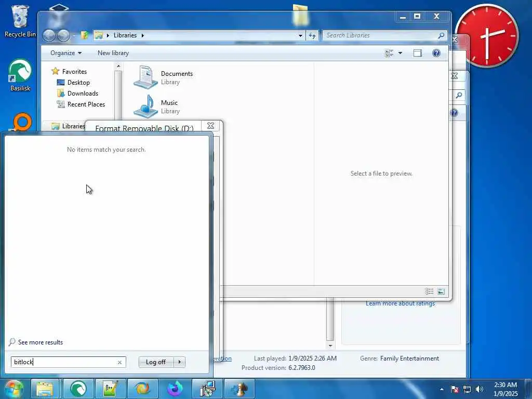Select Recent Places under Favorites
532x399 pixels.
tap(81, 104)
